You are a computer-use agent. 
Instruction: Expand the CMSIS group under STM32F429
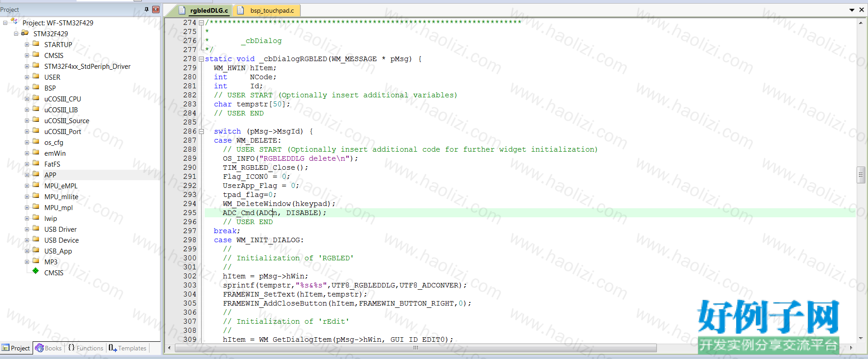27,55
